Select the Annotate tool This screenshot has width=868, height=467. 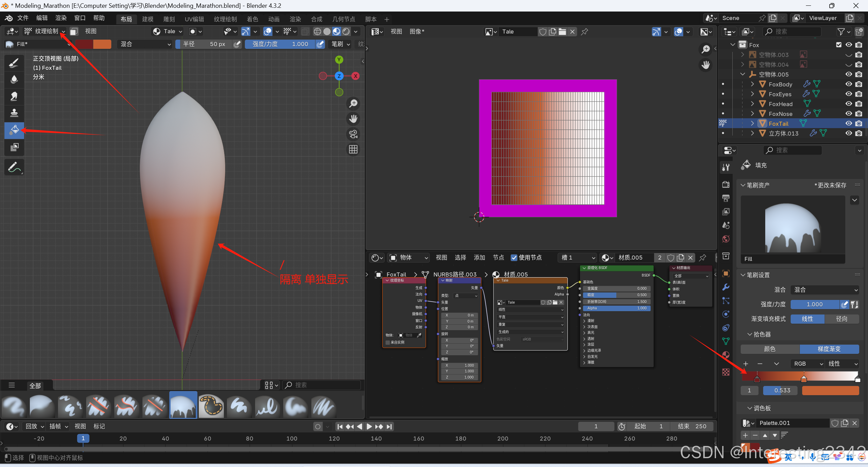tap(14, 167)
